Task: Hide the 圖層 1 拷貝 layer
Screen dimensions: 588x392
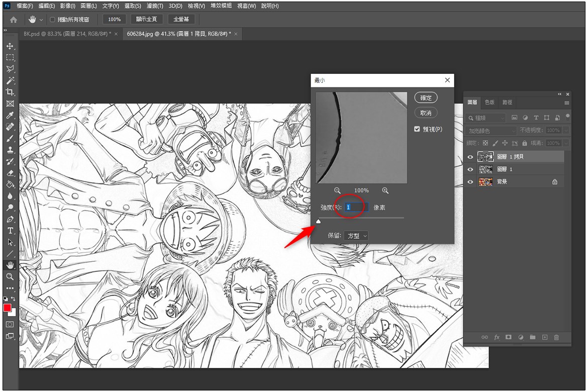Action: (470, 157)
